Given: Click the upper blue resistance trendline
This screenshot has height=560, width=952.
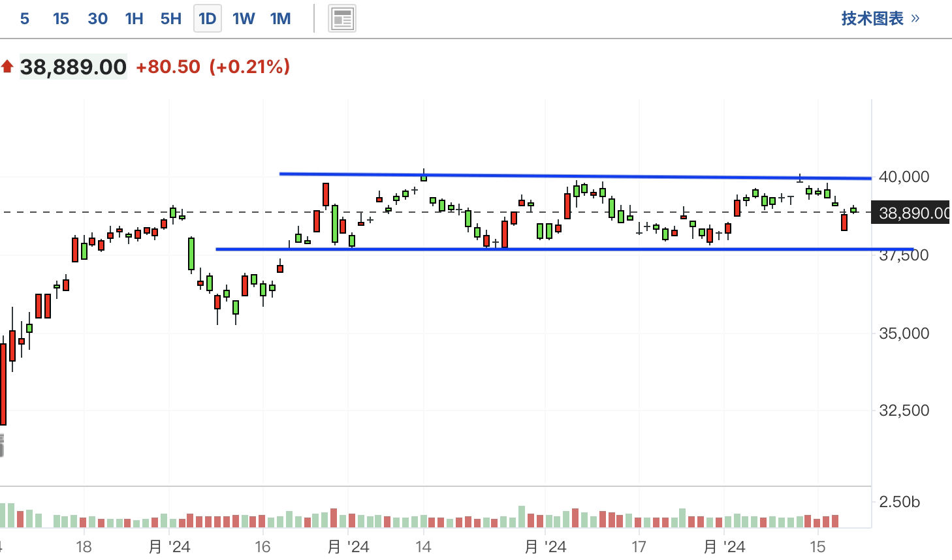Looking at the screenshot, I should tap(575, 176).
